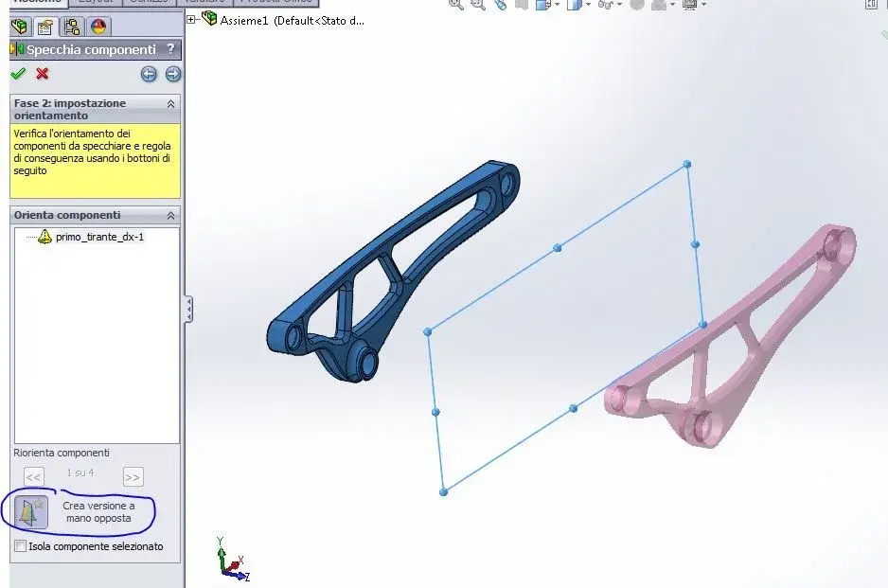This screenshot has width=888, height=588.
Task: Click the Zoom to Fit magnifier icon
Action: pyautogui.click(x=456, y=5)
